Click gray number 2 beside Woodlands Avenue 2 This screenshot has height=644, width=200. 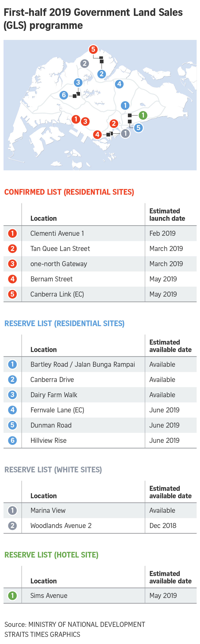click(12, 526)
